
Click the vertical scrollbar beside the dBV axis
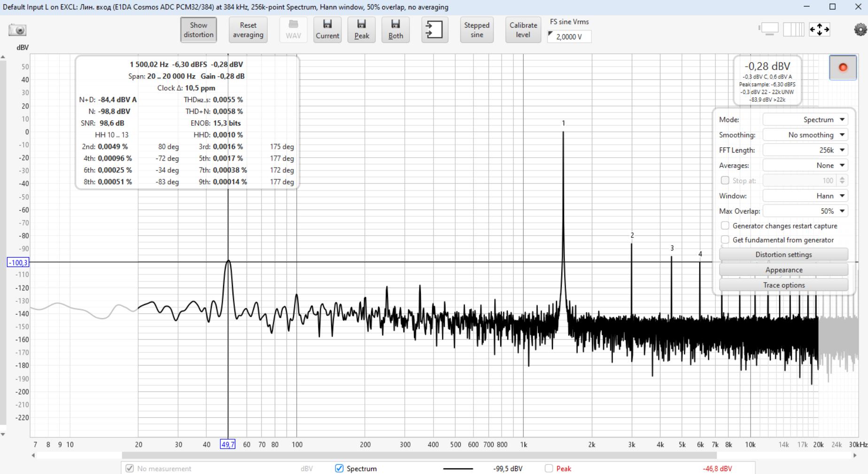coord(3,243)
